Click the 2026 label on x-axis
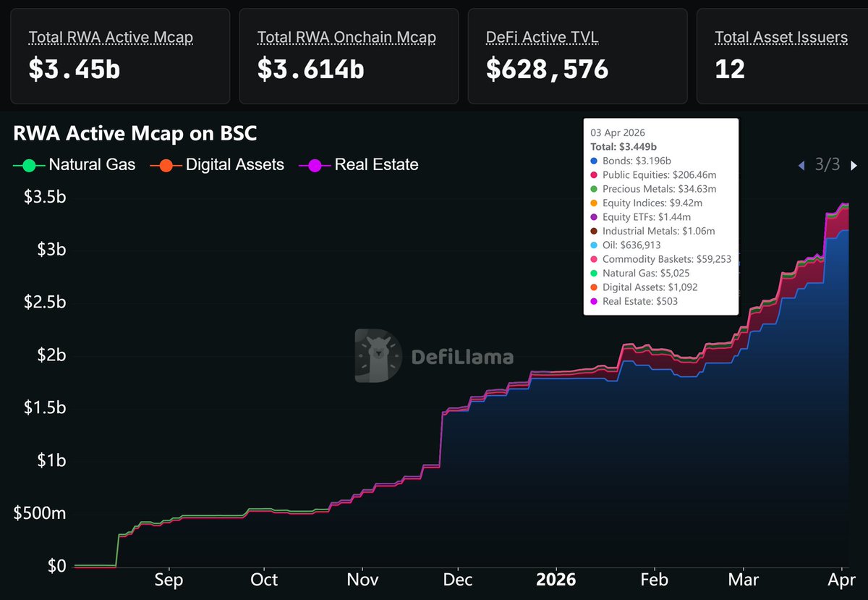Screen dimensions: 868x600 point(556,580)
